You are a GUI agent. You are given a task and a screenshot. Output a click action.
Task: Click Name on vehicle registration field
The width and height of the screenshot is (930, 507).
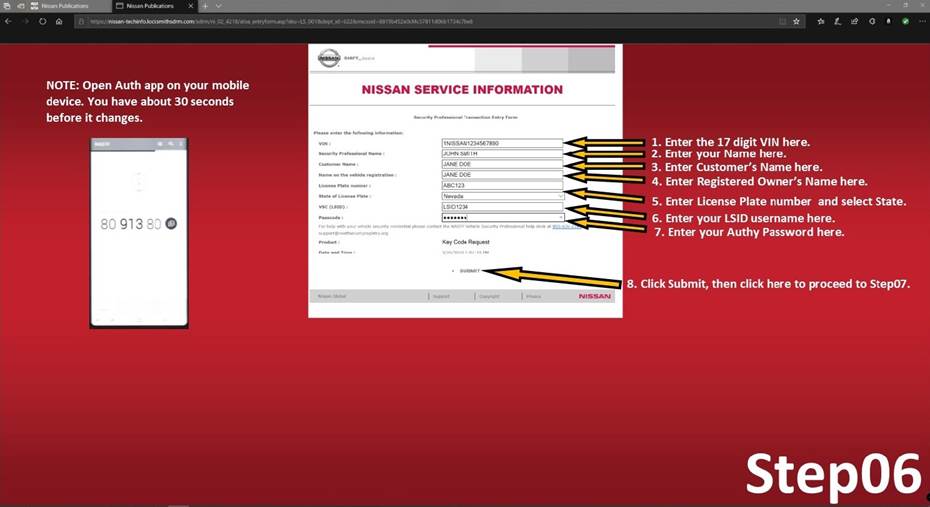coord(502,175)
